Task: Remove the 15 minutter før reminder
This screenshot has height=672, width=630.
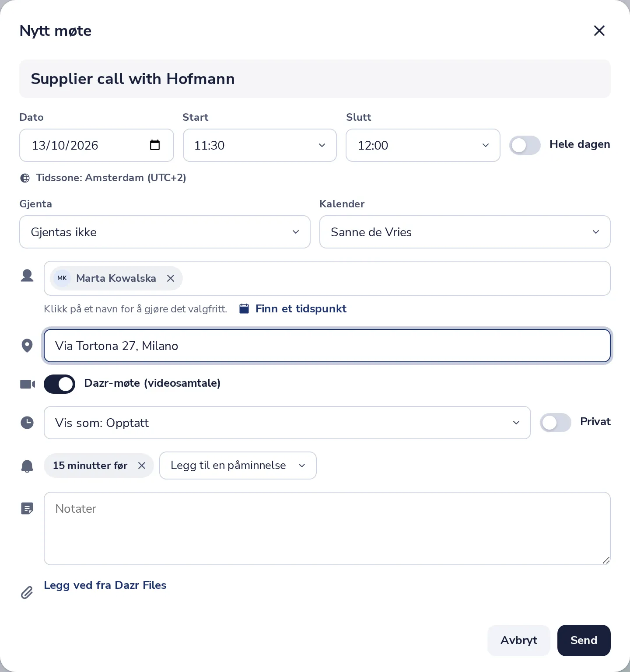Action: (142, 465)
